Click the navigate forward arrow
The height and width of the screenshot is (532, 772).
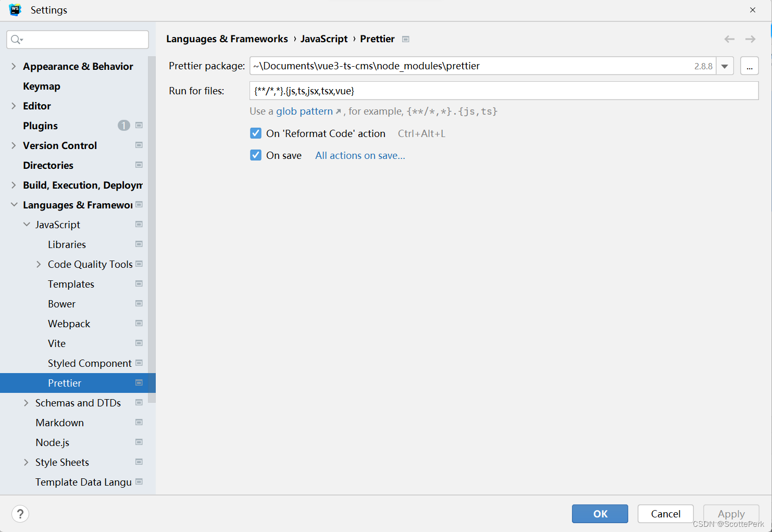tap(750, 39)
